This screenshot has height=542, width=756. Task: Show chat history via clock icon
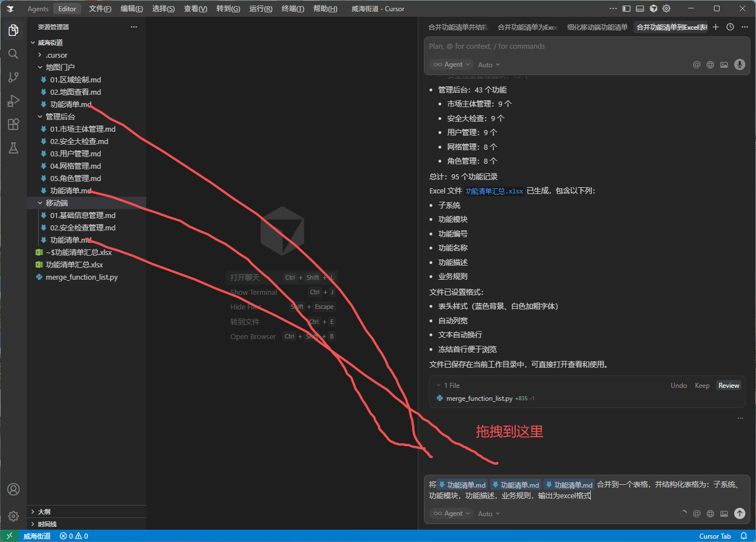point(730,27)
